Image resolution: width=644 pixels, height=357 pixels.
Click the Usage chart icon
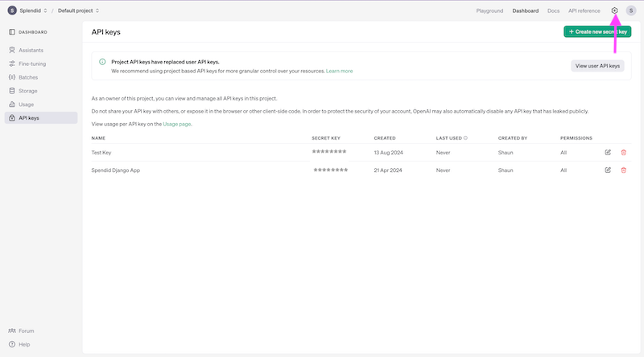coord(12,105)
